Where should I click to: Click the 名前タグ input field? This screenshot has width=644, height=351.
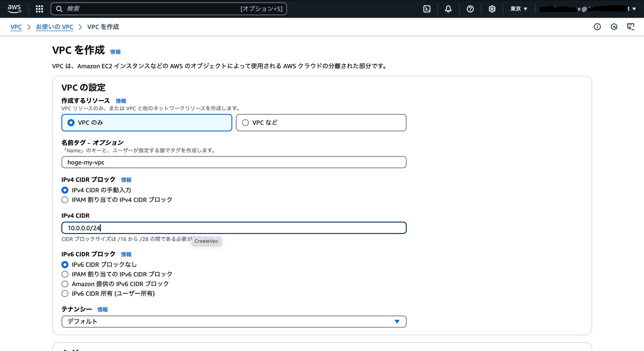point(233,162)
